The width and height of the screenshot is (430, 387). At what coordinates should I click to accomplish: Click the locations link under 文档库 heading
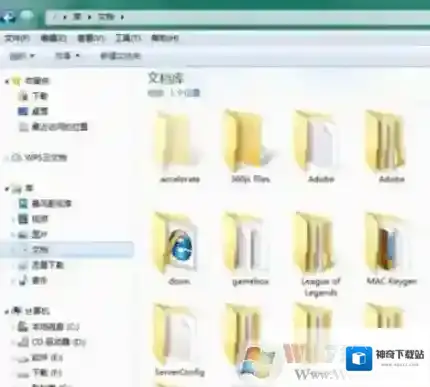[x=185, y=93]
